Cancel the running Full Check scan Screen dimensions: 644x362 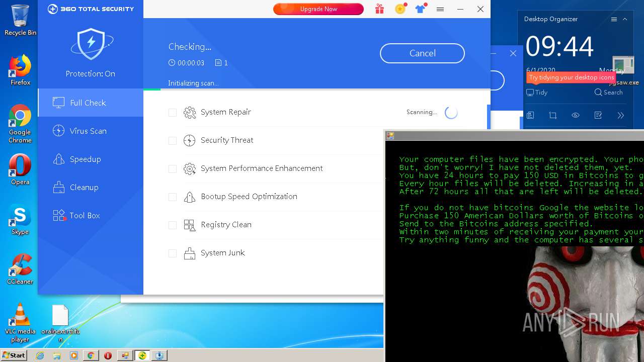tap(422, 53)
